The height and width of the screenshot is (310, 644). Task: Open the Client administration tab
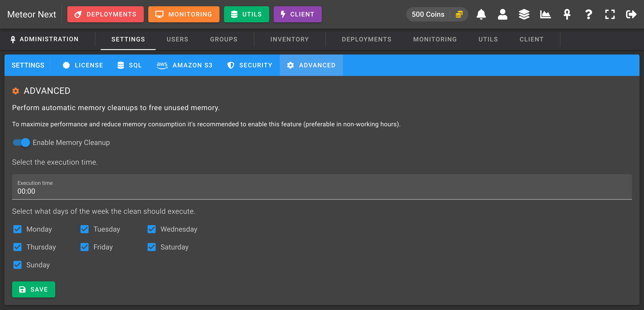(532, 39)
